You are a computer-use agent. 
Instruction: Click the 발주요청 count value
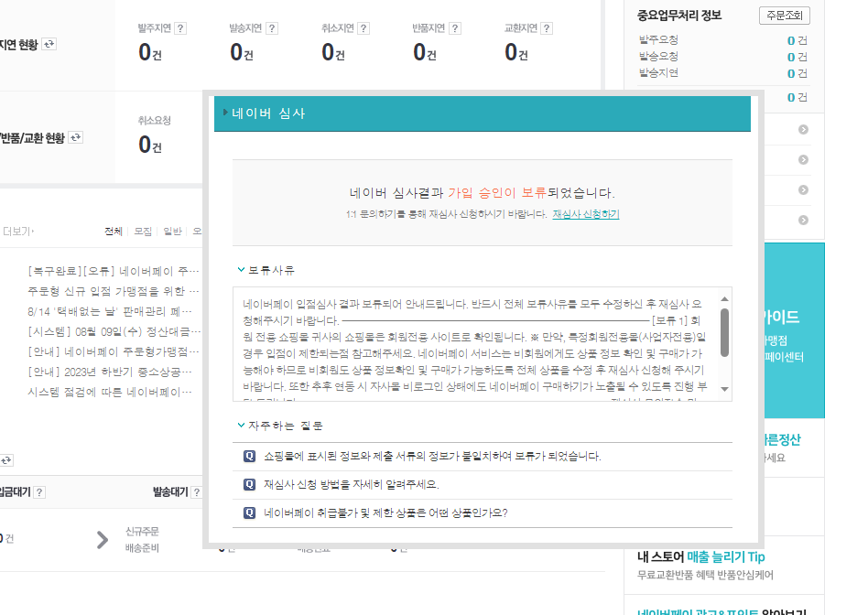791,40
